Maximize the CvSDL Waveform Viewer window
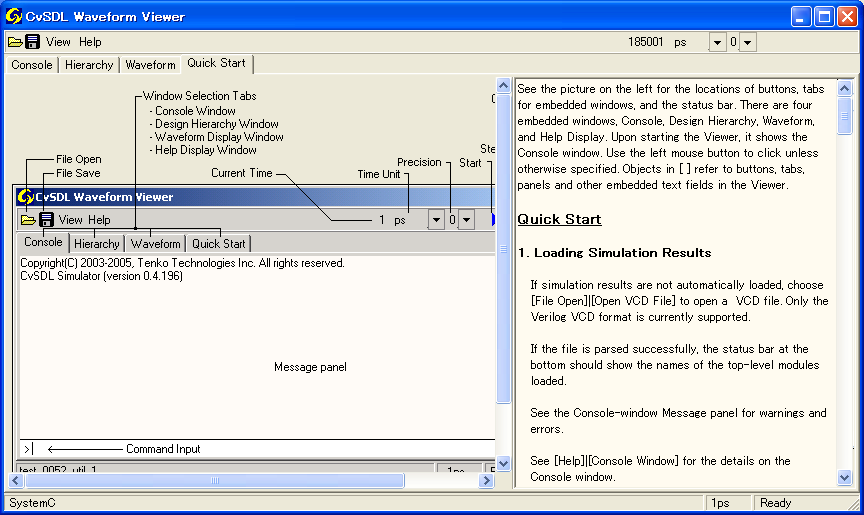The image size is (864, 515). click(824, 17)
